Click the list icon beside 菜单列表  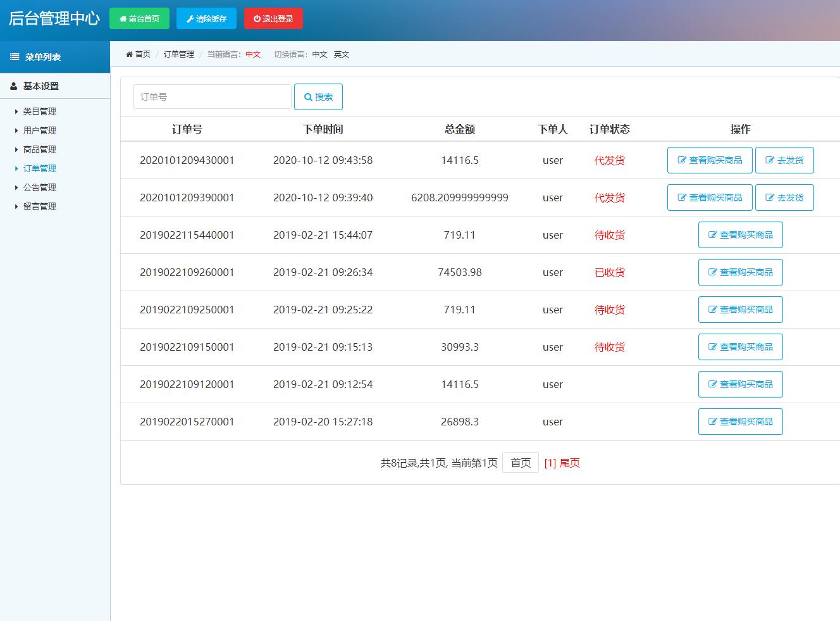coord(15,56)
